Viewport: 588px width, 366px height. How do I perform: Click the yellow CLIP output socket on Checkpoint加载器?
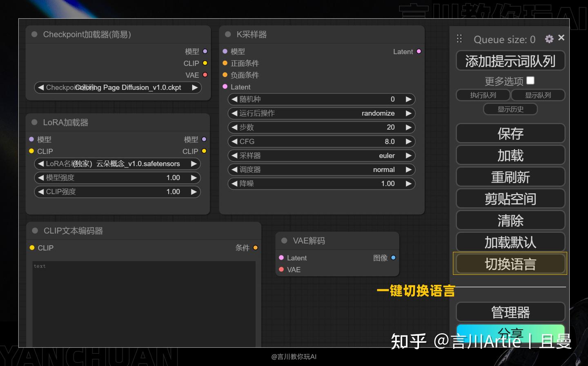204,63
